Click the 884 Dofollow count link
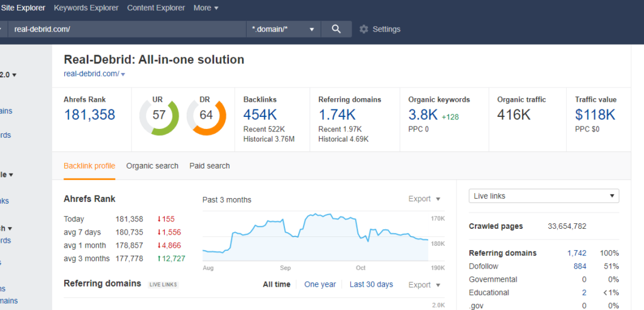 pyautogui.click(x=580, y=266)
